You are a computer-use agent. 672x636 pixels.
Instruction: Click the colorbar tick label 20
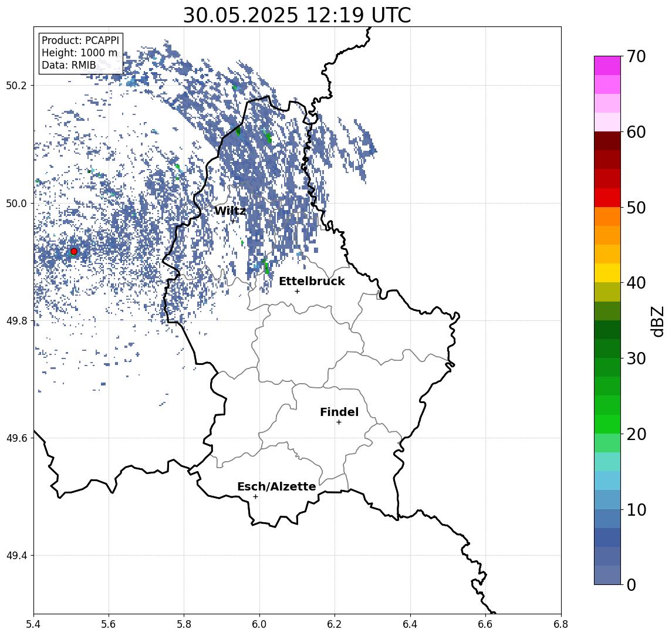point(636,434)
